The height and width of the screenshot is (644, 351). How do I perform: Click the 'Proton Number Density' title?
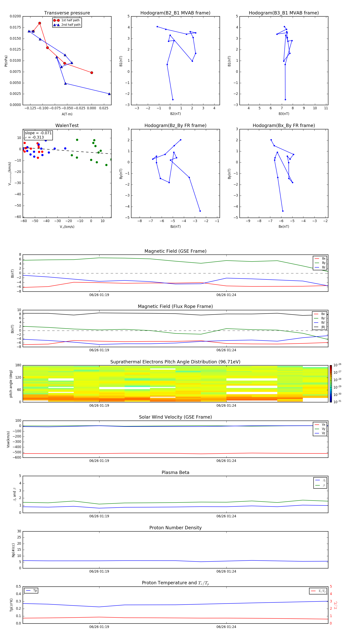pos(175,528)
